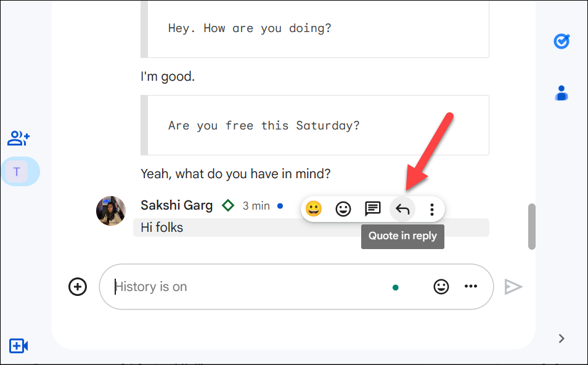The width and height of the screenshot is (588, 365).
Task: Open the Tasks panel icon
Action: tap(561, 41)
